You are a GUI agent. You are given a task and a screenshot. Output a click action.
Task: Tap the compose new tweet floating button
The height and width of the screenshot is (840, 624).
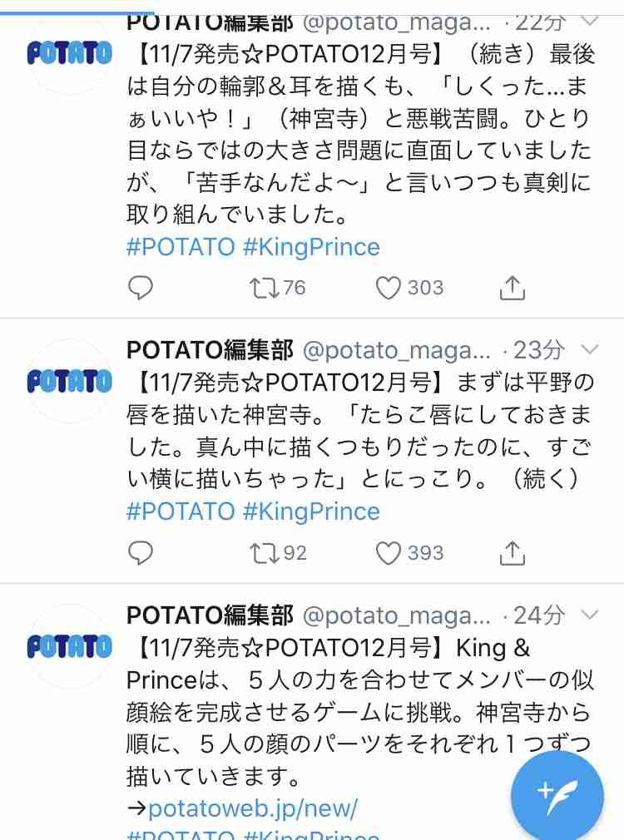coord(557,797)
